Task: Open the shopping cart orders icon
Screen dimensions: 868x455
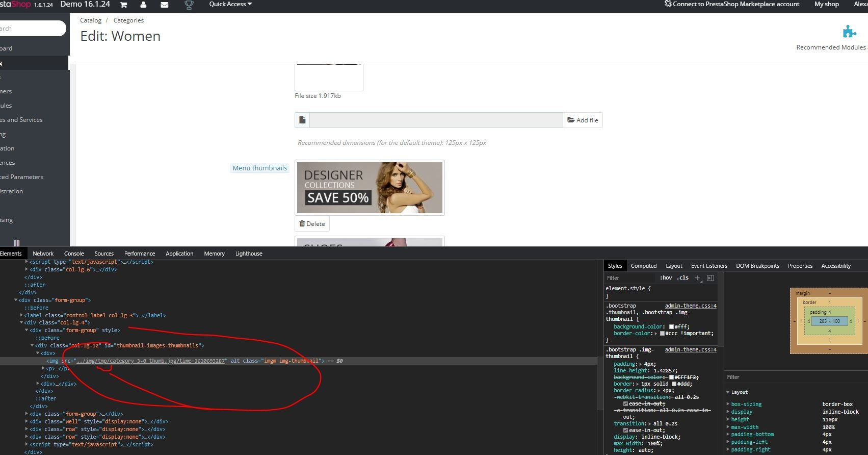Action: [x=123, y=5]
